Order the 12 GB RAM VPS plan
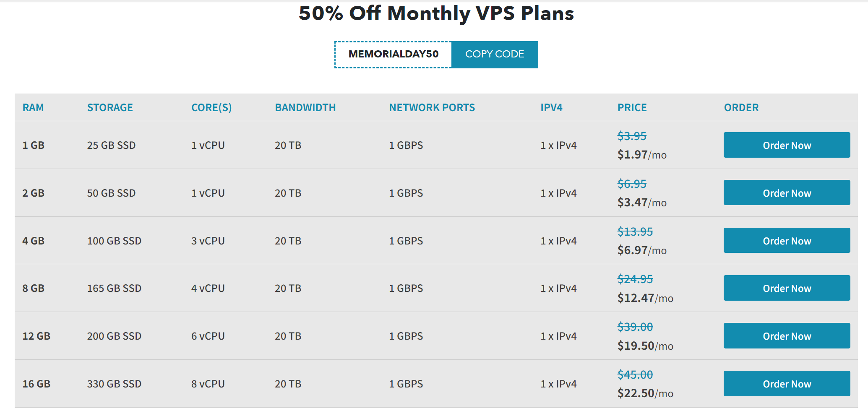This screenshot has height=416, width=868. point(787,336)
